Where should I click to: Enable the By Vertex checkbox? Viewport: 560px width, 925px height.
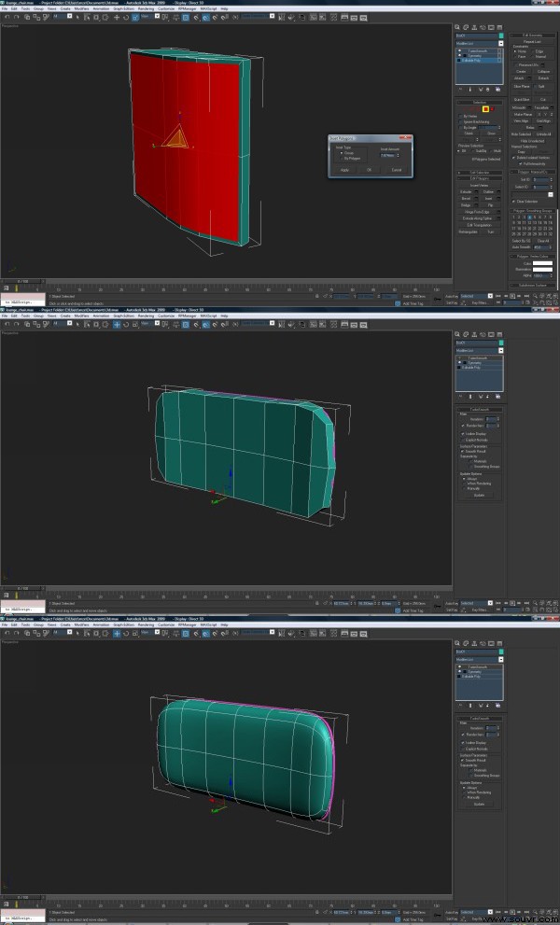pos(461,117)
